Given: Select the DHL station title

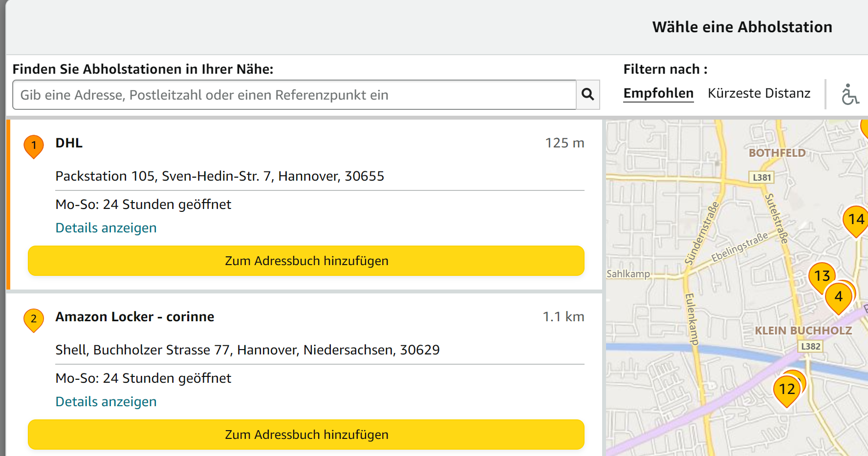Looking at the screenshot, I should click(69, 143).
